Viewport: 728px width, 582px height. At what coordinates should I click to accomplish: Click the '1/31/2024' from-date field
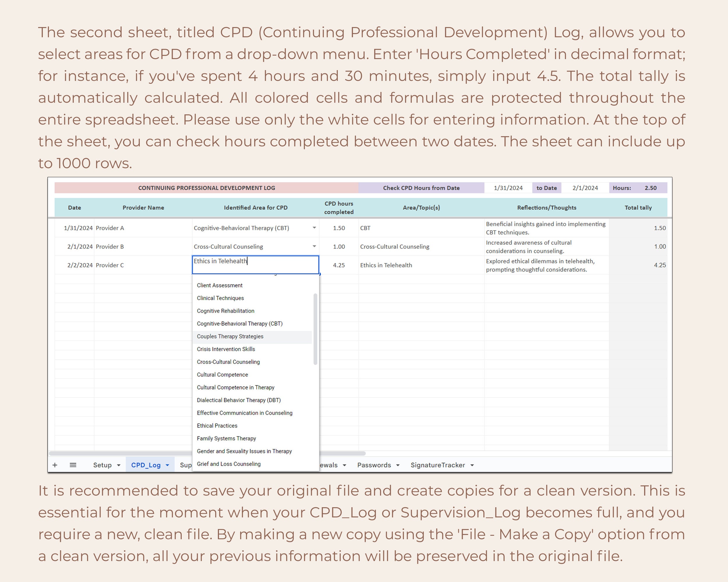click(x=508, y=188)
